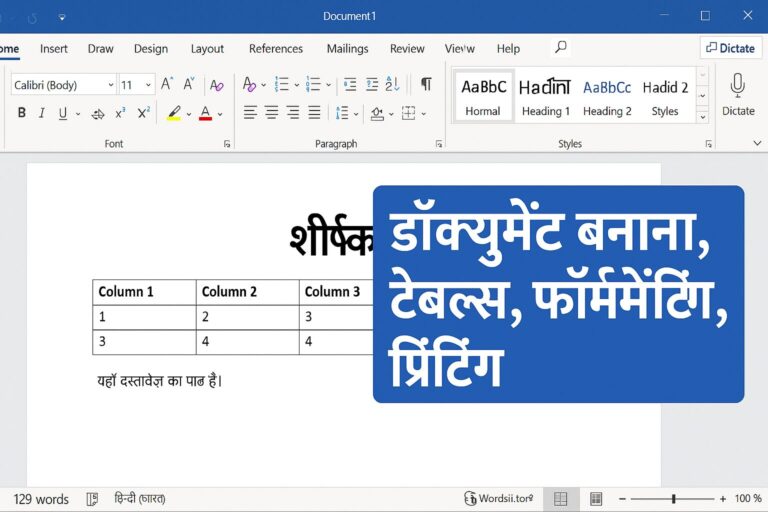768x512 pixels.
Task: Click the Shading paint bucket icon
Action: point(377,114)
